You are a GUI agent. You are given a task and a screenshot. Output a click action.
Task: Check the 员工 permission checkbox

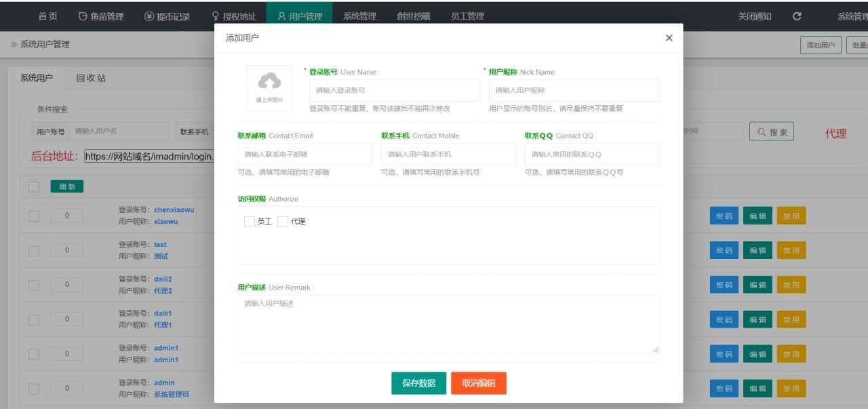tap(249, 221)
